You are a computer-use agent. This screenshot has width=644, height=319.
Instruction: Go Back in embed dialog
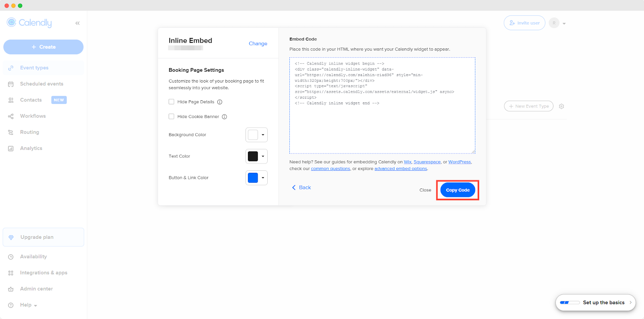coord(301,188)
